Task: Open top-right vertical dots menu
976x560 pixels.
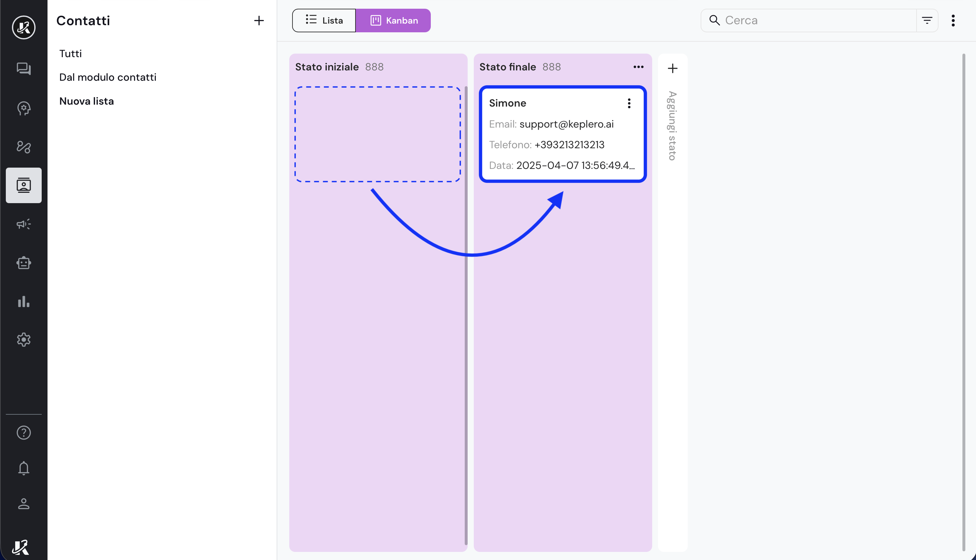Action: click(x=953, y=20)
